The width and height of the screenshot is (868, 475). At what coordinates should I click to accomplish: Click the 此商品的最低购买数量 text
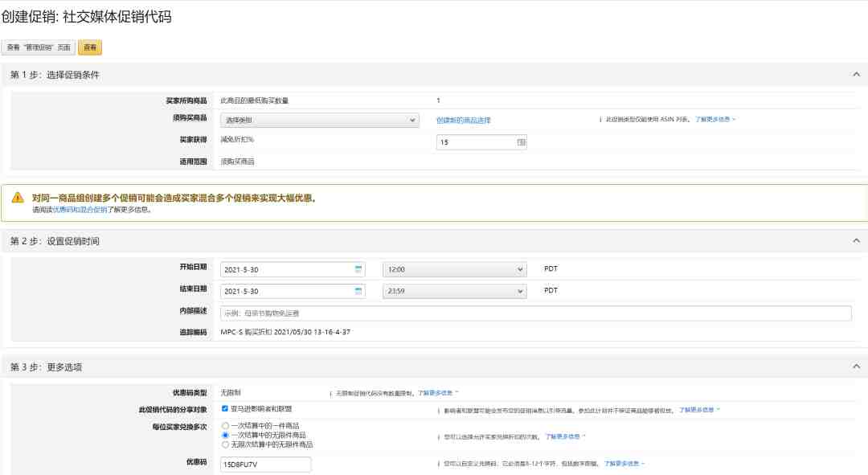coord(254,100)
